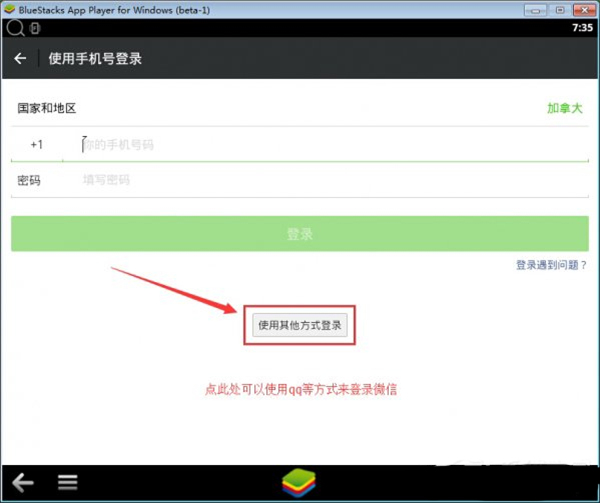600x503 pixels.
Task: Select the +1 country code field
Action: [37, 145]
